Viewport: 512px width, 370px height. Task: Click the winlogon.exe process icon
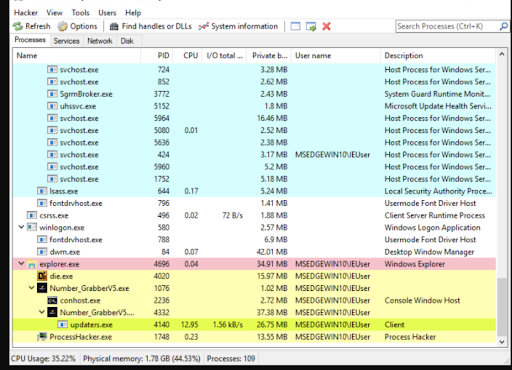click(x=32, y=228)
